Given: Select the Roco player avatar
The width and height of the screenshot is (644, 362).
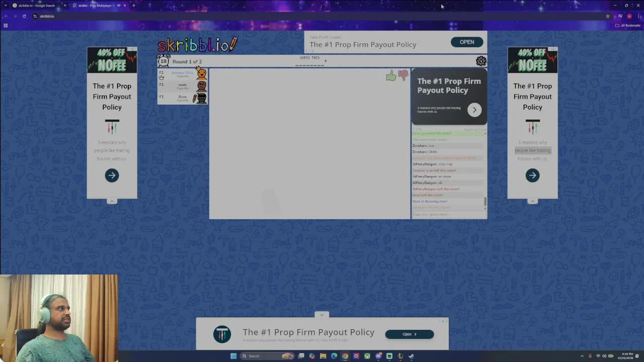Looking at the screenshot, I should pos(201,98).
